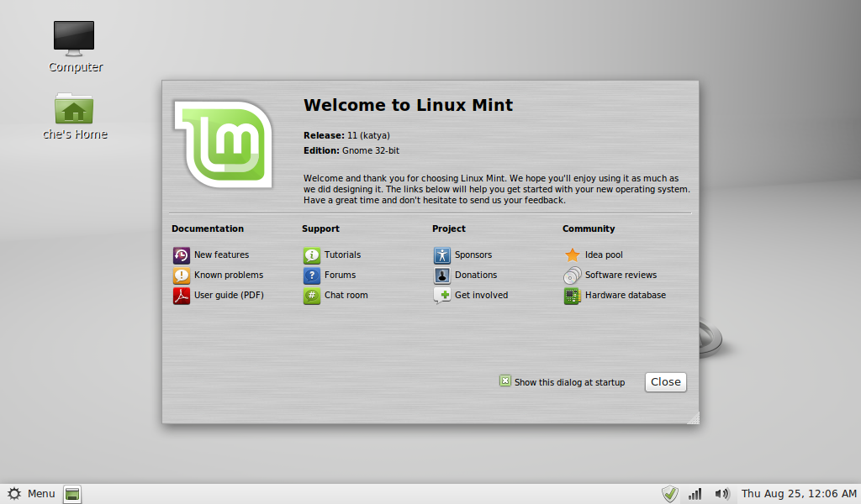
Task: Click the Known problems warning icon
Action: click(x=182, y=276)
